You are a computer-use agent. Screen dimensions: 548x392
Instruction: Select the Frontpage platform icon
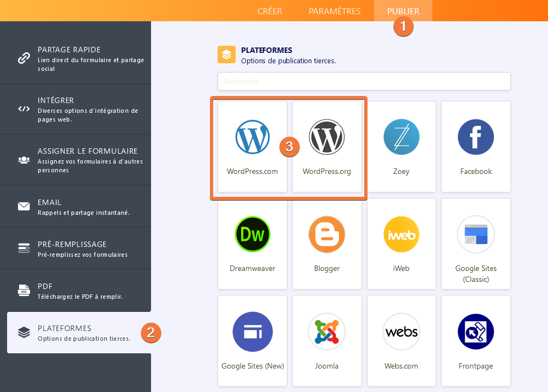coord(475,331)
